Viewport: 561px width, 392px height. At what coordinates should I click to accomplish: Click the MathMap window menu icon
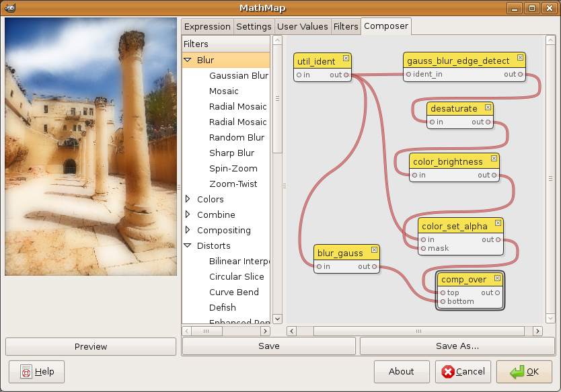10,8
